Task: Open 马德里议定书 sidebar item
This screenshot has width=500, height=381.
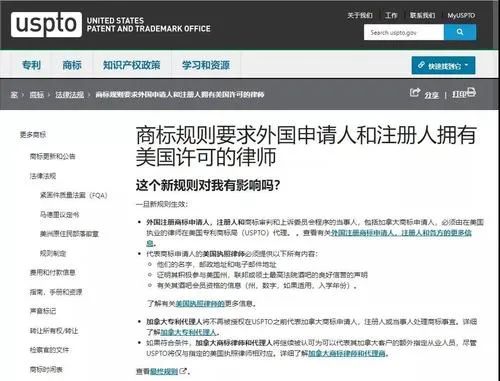Action: [x=60, y=214]
